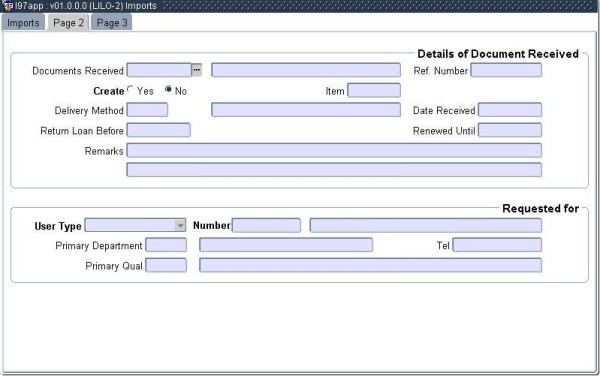The width and height of the screenshot is (600, 376).
Task: Click the "Requested for" section heading
Action: [x=540, y=208]
